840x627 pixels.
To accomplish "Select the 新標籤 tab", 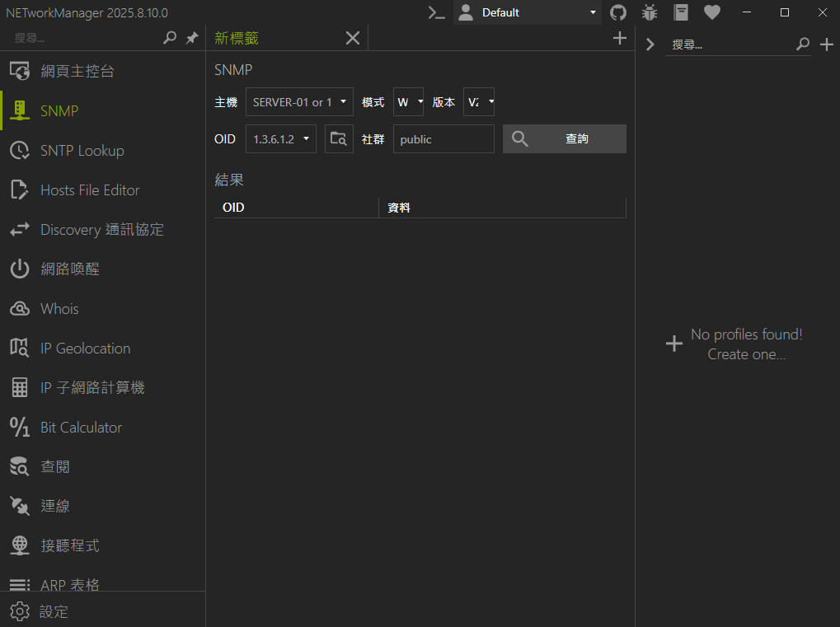I will click(237, 38).
